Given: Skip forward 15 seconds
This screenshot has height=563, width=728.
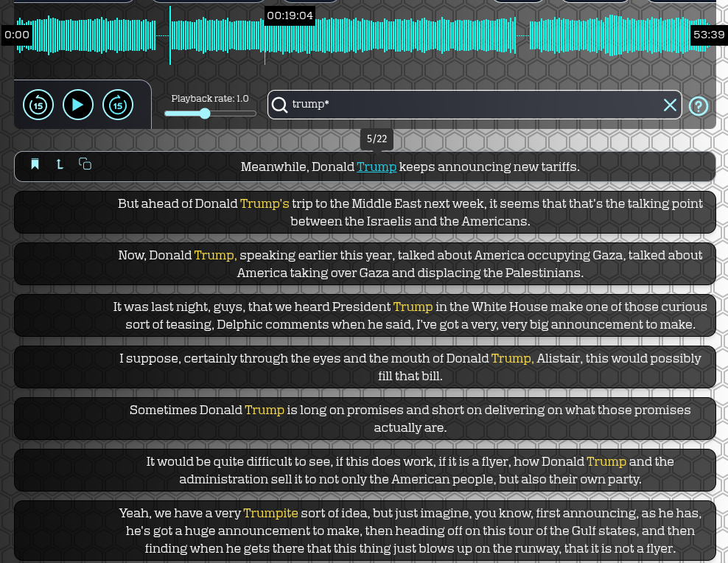Looking at the screenshot, I should [x=118, y=105].
